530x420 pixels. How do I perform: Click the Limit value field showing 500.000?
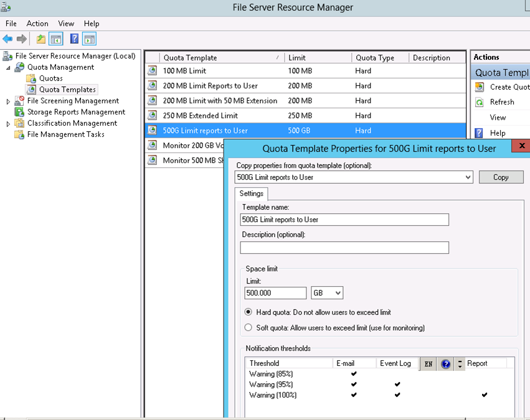pos(275,293)
